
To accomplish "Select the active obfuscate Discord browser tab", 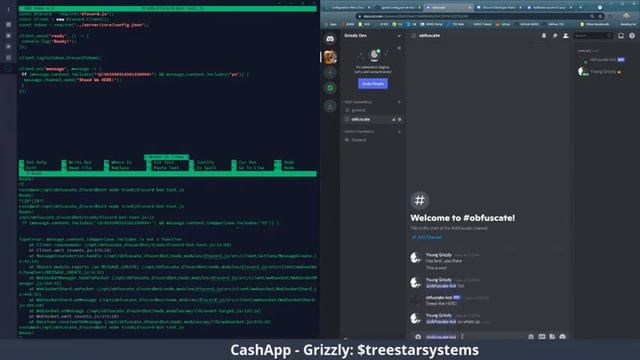I will click(448, 7).
